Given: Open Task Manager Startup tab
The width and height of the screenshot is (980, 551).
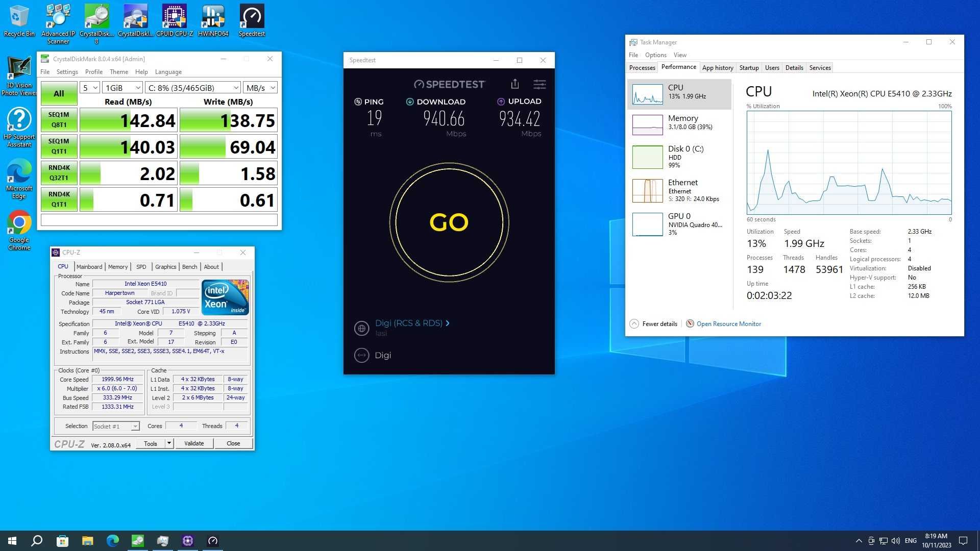Looking at the screenshot, I should pos(749,68).
